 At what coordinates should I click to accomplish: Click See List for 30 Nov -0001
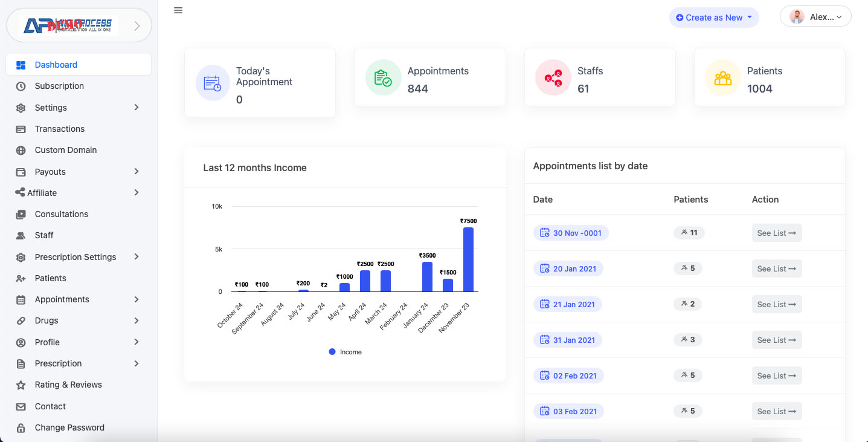[x=777, y=233]
